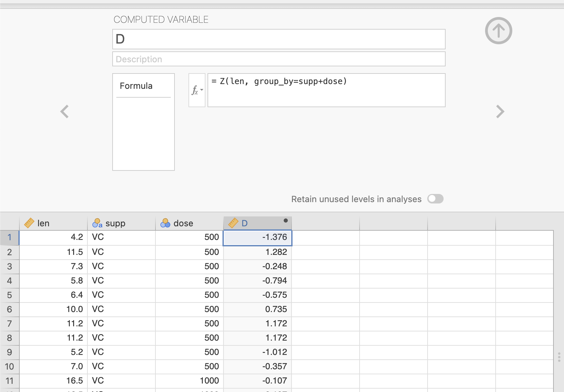Select the supp column header
The image size is (564, 392).
click(121, 223)
